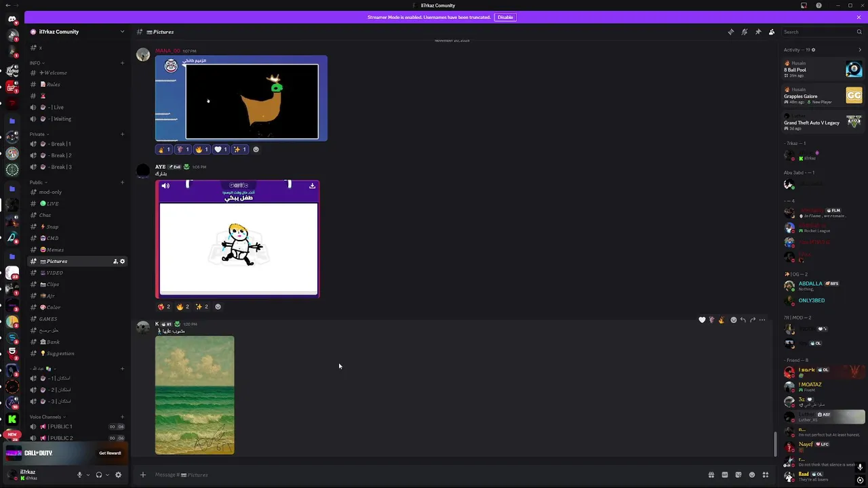Join the Waiting voice channel

click(x=77, y=119)
